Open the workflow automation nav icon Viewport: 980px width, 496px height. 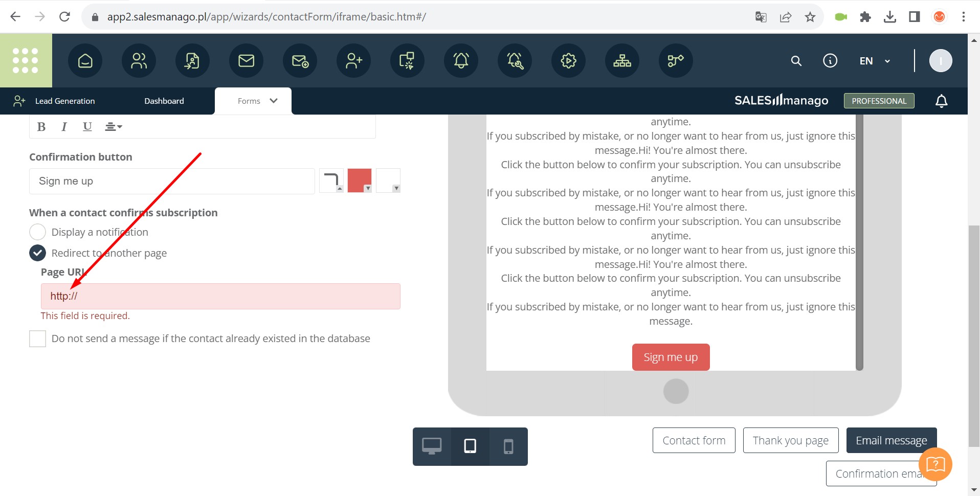[676, 61]
